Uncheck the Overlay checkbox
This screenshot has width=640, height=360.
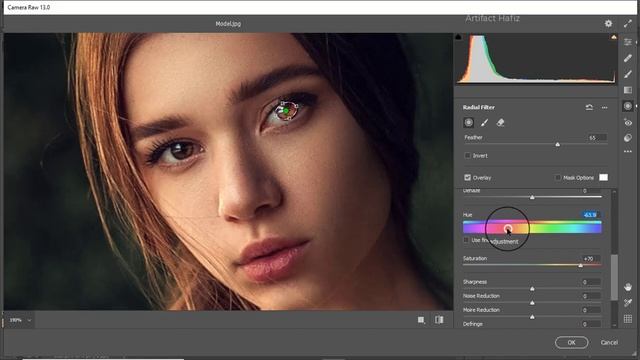467,178
